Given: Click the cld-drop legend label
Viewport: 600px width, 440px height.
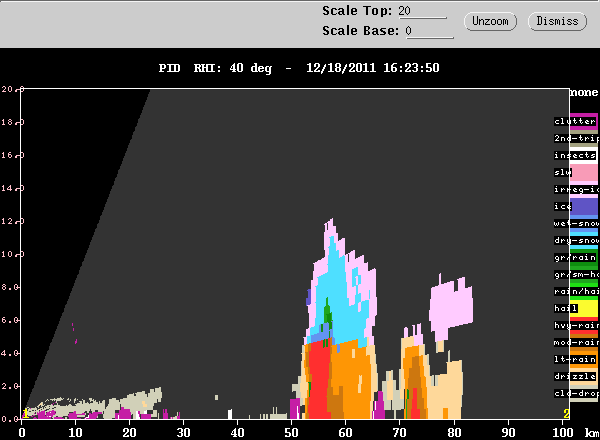Looking at the screenshot, I should click(576, 393).
